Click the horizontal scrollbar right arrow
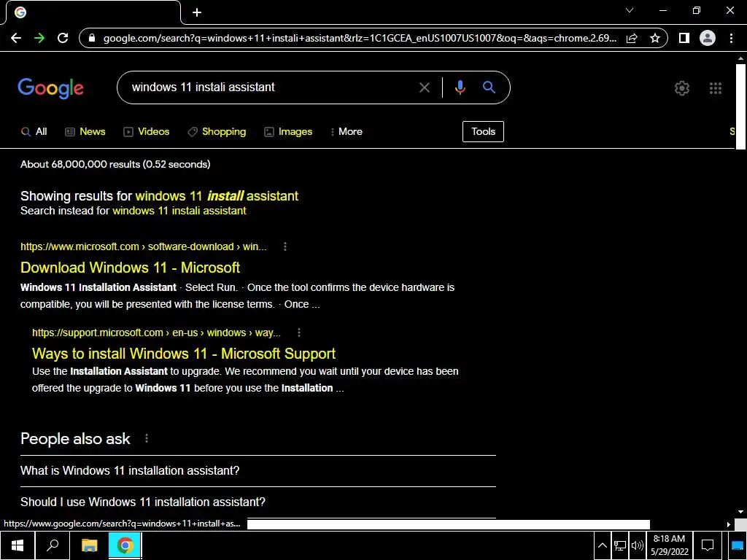Image resolution: width=747 pixels, height=560 pixels. 729,524
